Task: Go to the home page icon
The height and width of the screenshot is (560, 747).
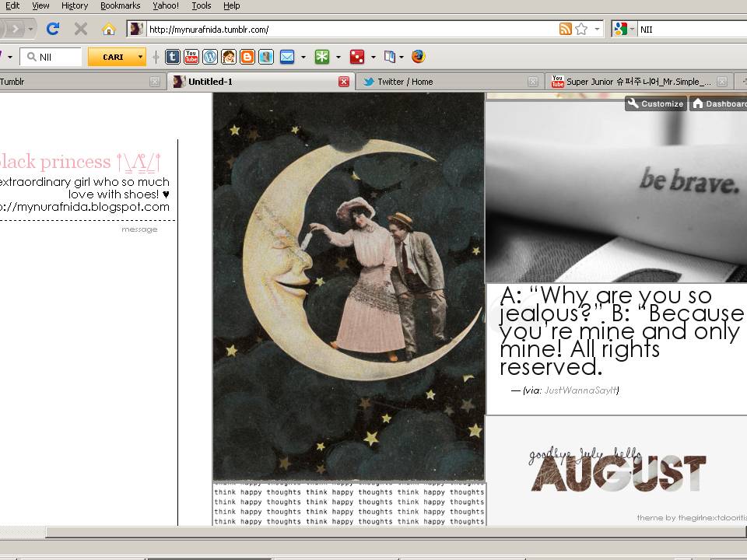Action: pyautogui.click(x=109, y=29)
